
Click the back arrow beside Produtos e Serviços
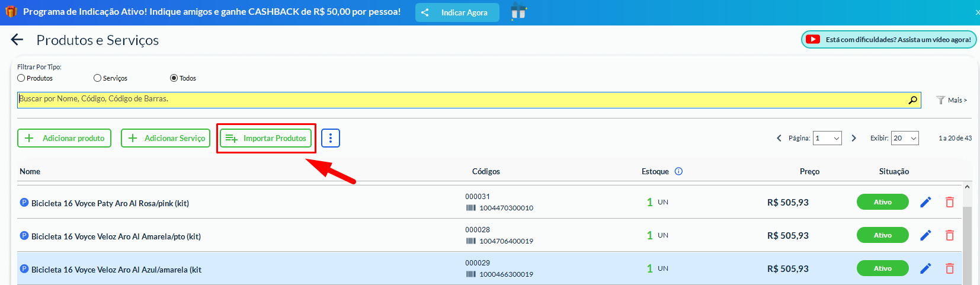click(x=17, y=40)
